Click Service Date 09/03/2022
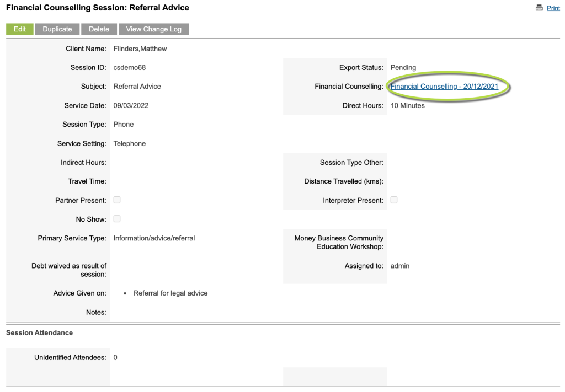 tap(131, 105)
